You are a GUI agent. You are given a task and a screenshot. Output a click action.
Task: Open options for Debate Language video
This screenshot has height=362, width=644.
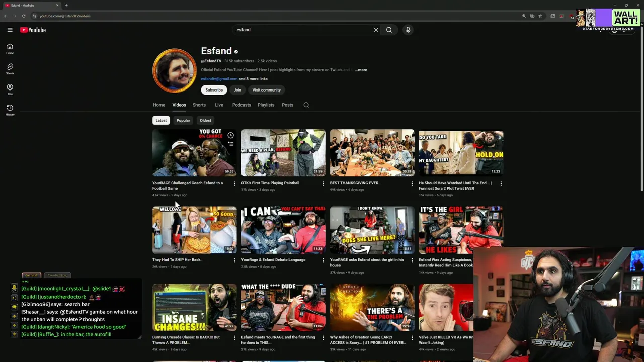coord(323,260)
